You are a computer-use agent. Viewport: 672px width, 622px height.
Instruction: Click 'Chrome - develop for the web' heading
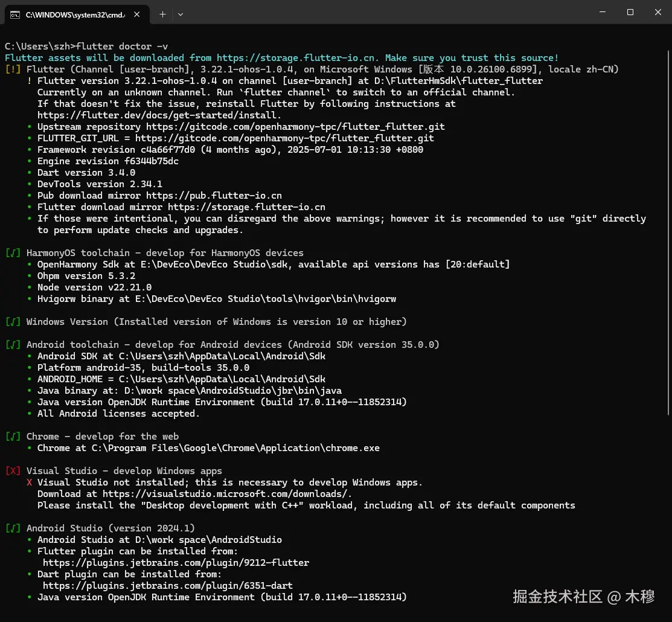click(103, 437)
